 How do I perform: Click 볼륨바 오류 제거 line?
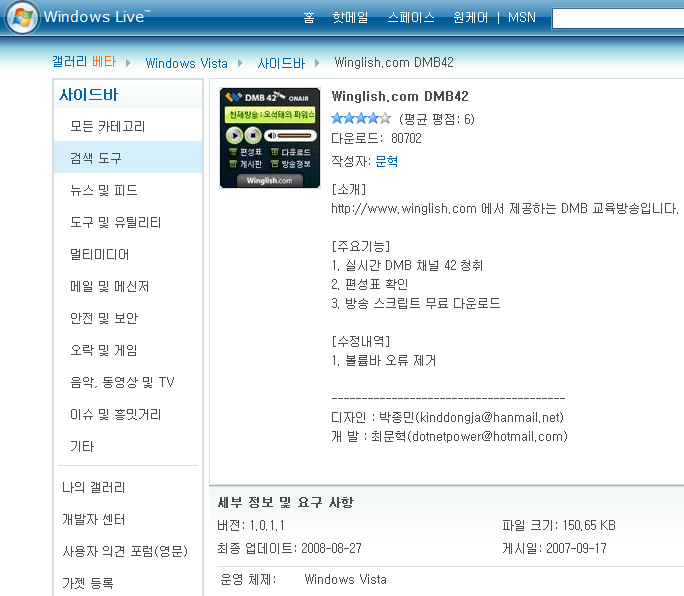click(x=384, y=360)
